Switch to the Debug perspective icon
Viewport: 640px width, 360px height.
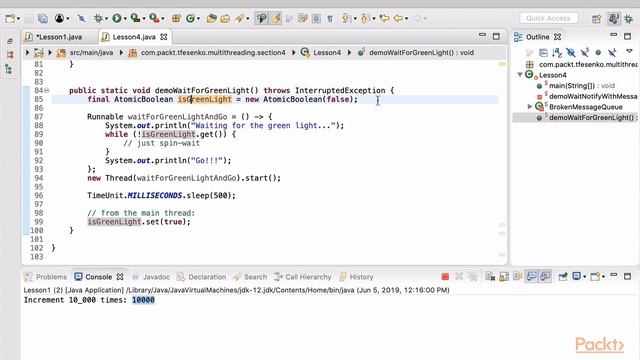(x=629, y=18)
